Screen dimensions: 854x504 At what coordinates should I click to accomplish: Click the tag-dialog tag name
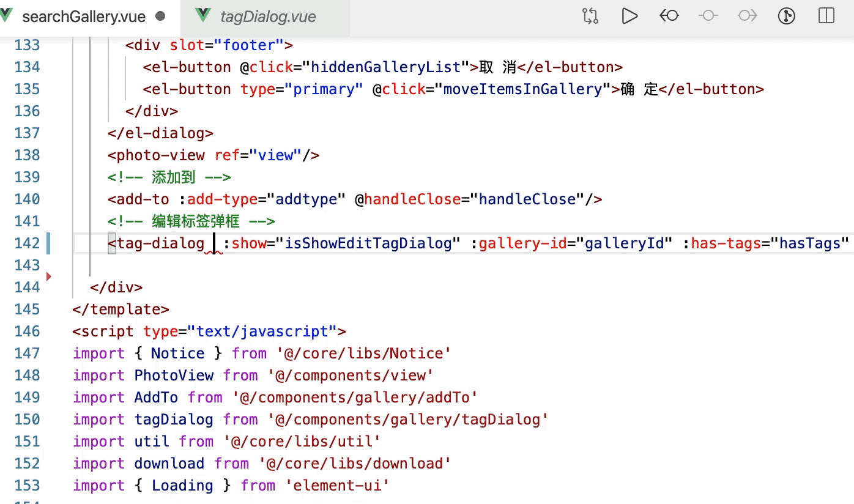160,243
